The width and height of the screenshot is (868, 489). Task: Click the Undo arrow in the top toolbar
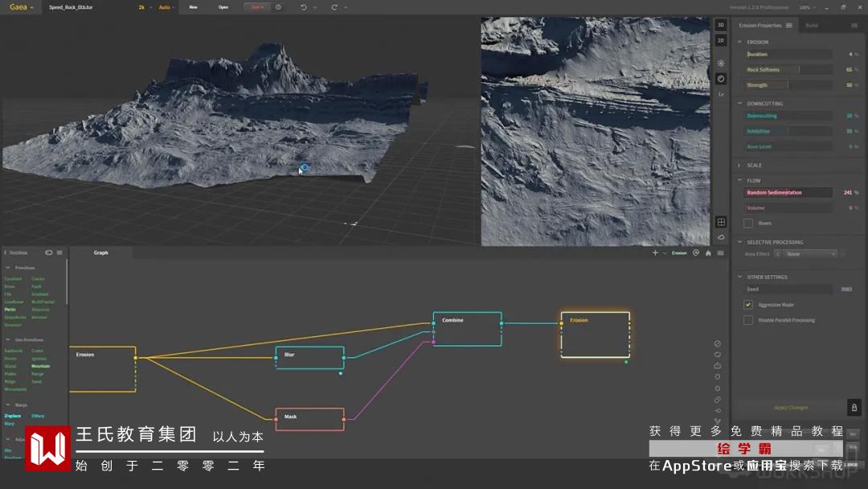[303, 7]
